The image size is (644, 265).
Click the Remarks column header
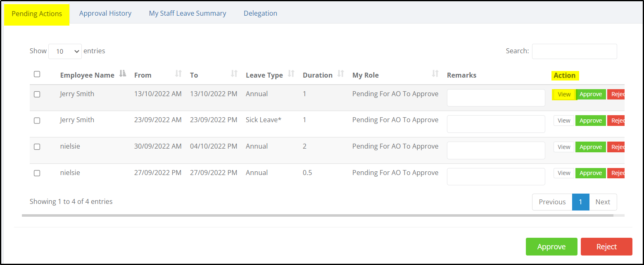click(461, 75)
